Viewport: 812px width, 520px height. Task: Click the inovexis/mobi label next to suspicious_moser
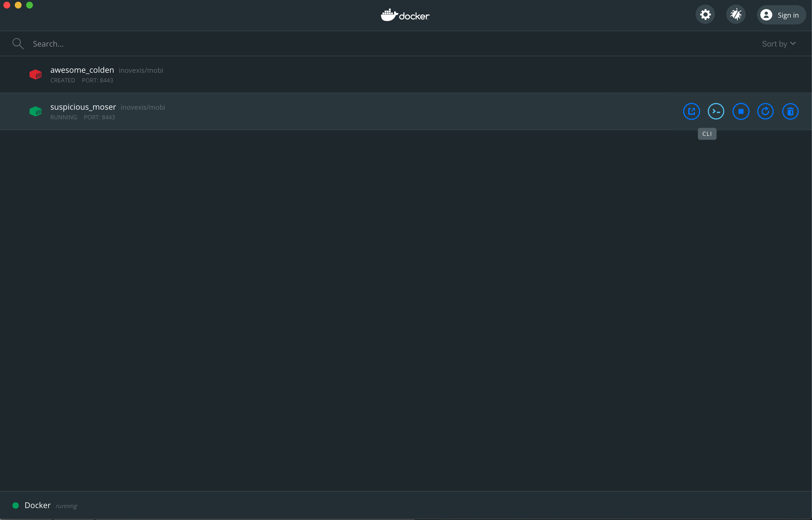click(x=143, y=107)
